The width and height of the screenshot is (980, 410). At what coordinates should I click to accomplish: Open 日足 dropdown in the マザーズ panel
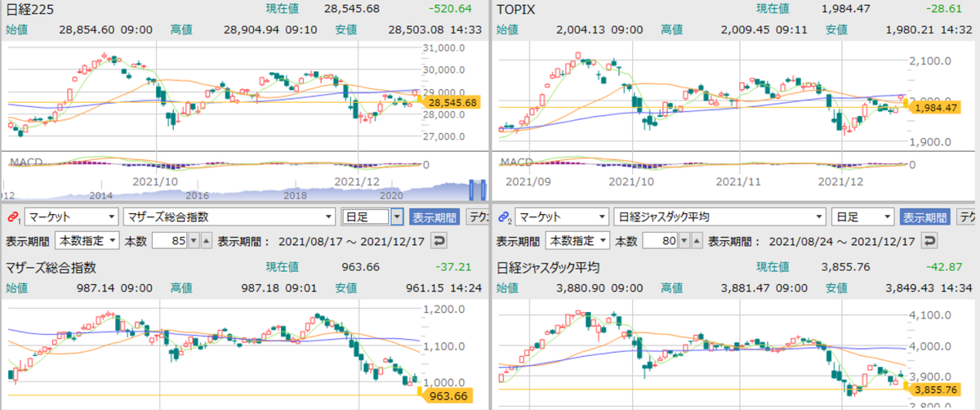[373, 217]
